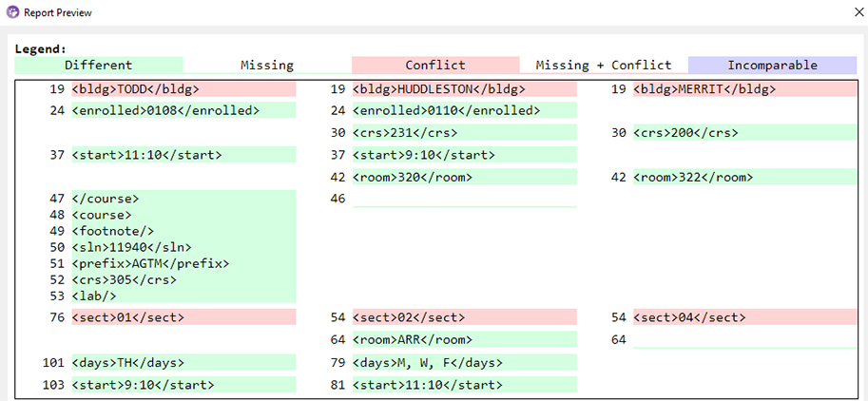Click the green Different legend swatch
This screenshot has height=401, width=868.
pos(98,66)
